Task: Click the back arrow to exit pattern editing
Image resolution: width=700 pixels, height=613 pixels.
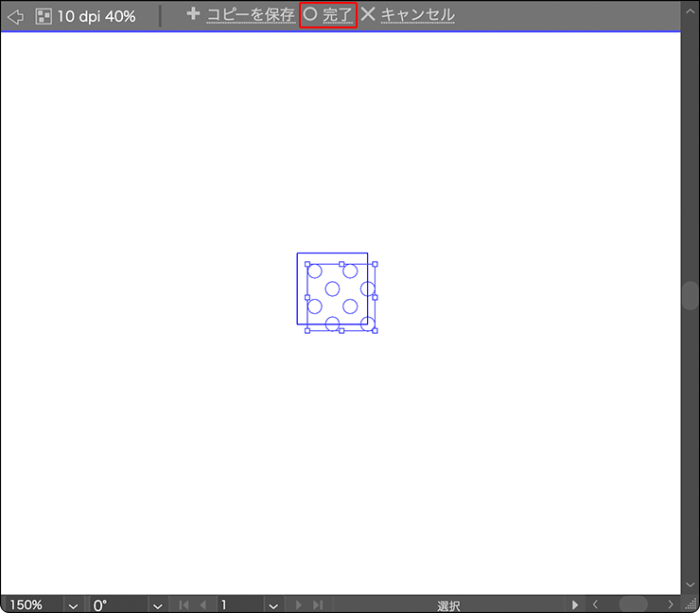Action: click(15, 16)
